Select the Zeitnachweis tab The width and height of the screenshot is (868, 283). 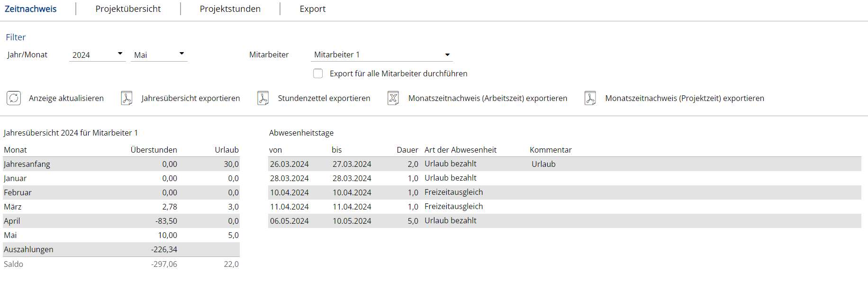coord(31,9)
